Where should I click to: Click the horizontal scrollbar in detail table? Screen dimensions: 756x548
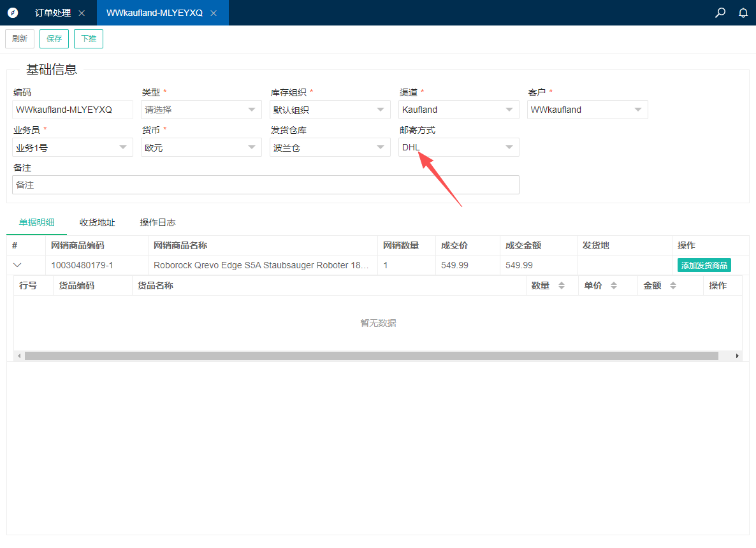(371, 356)
